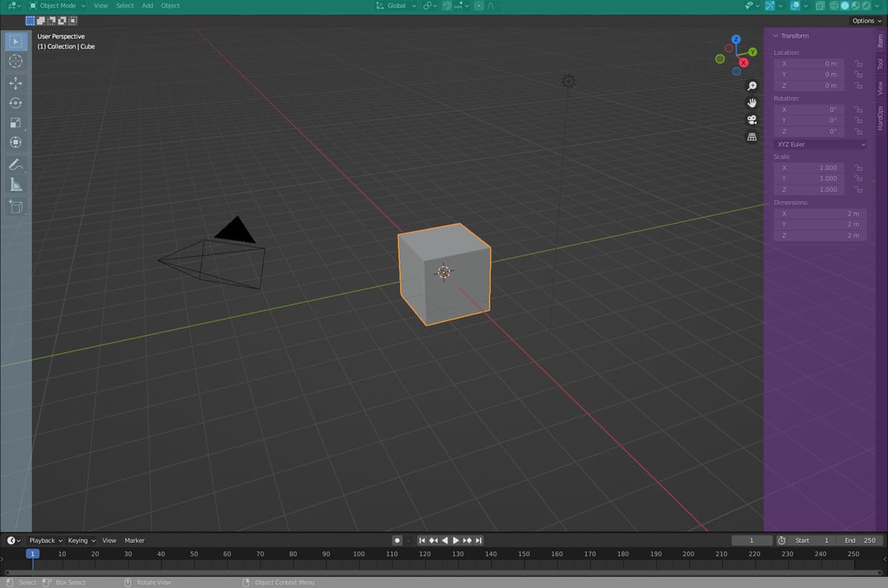Switch to wireframe shading

click(834, 6)
